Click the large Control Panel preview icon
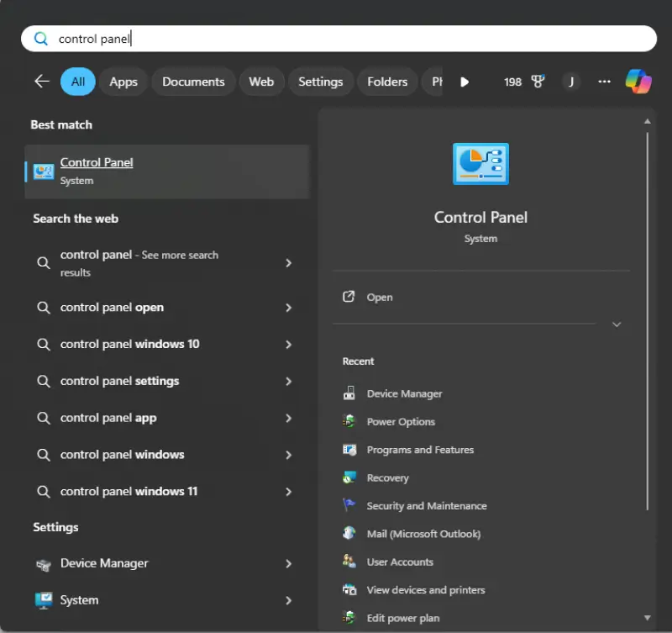672x633 pixels. (x=480, y=164)
